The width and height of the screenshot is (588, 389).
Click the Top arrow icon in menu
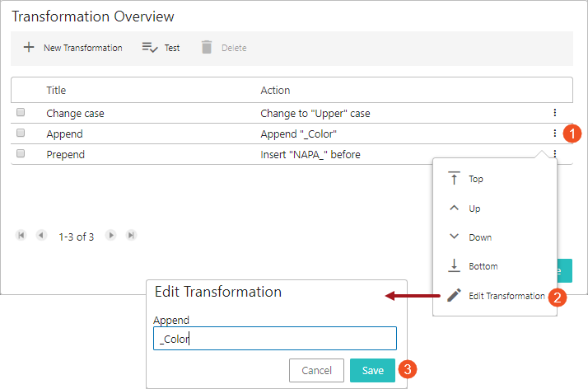pyautogui.click(x=454, y=178)
